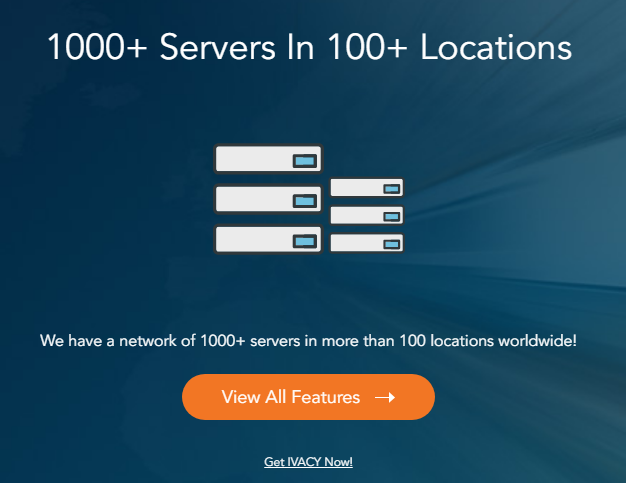
Task: Click the View All Features button
Action: (308, 397)
